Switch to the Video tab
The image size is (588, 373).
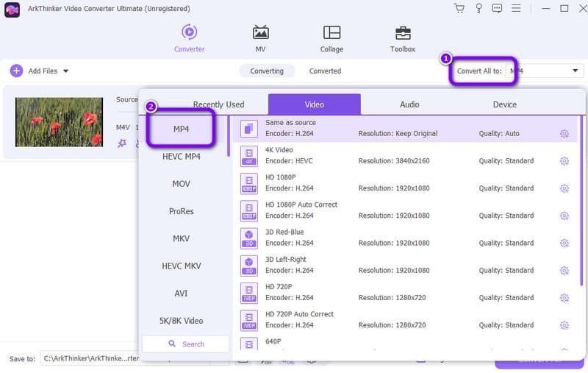(315, 104)
